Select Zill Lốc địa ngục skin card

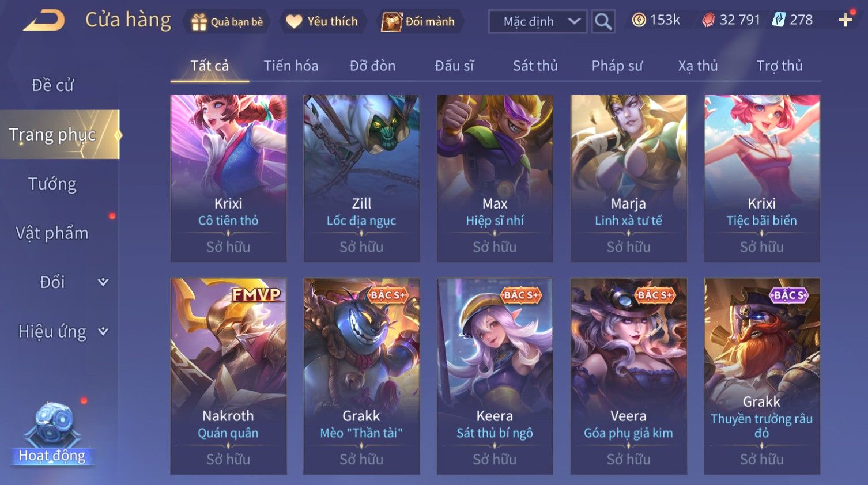[x=361, y=178]
